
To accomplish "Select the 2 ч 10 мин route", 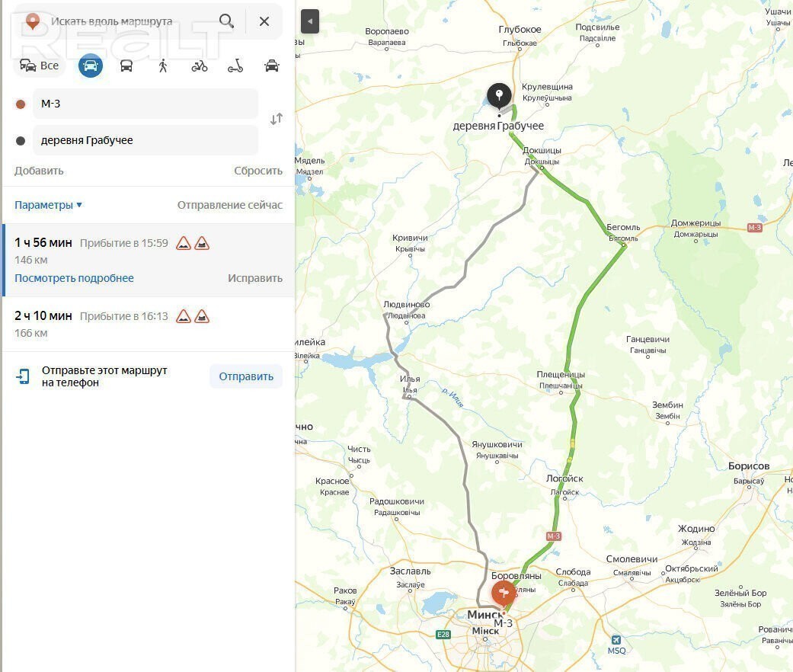I will point(149,324).
